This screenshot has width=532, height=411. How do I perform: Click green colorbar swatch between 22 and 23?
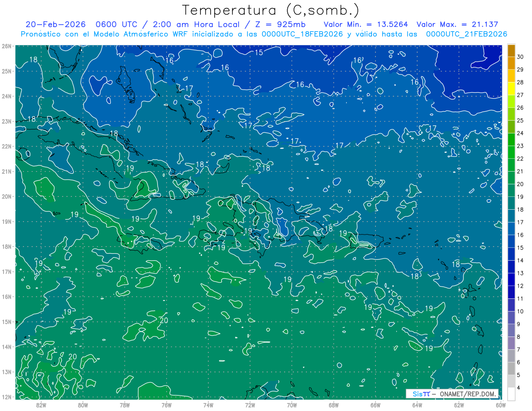coord(511,153)
